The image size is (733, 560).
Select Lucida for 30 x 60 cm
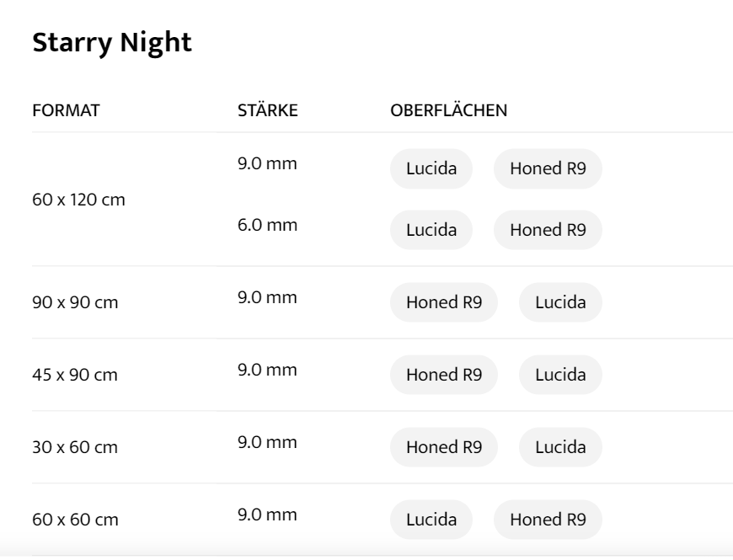click(560, 447)
